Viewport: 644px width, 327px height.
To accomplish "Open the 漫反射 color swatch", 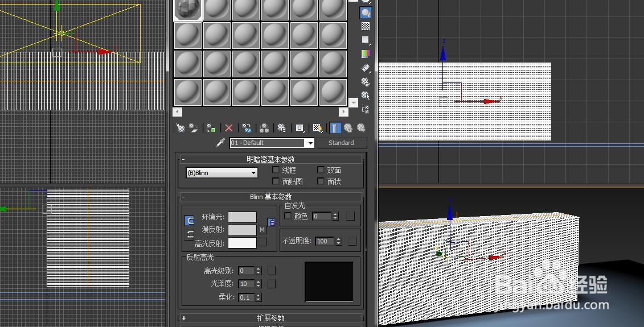I will tap(243, 230).
